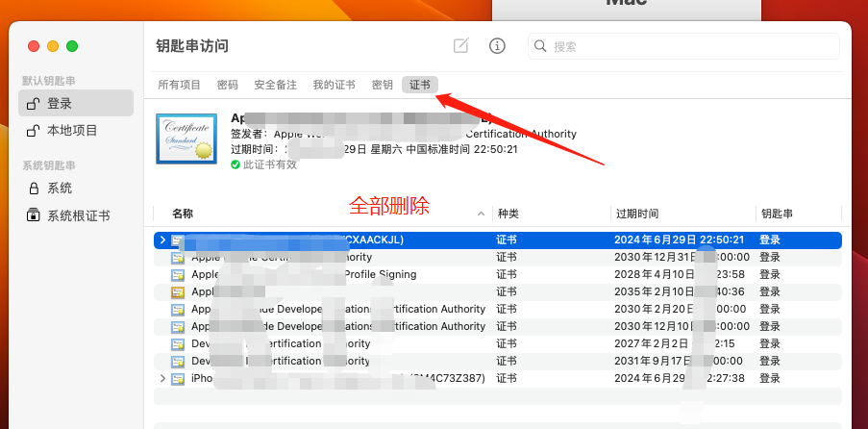The width and height of the screenshot is (868, 429).
Task: Switch to the 密钥 tab
Action: point(382,85)
